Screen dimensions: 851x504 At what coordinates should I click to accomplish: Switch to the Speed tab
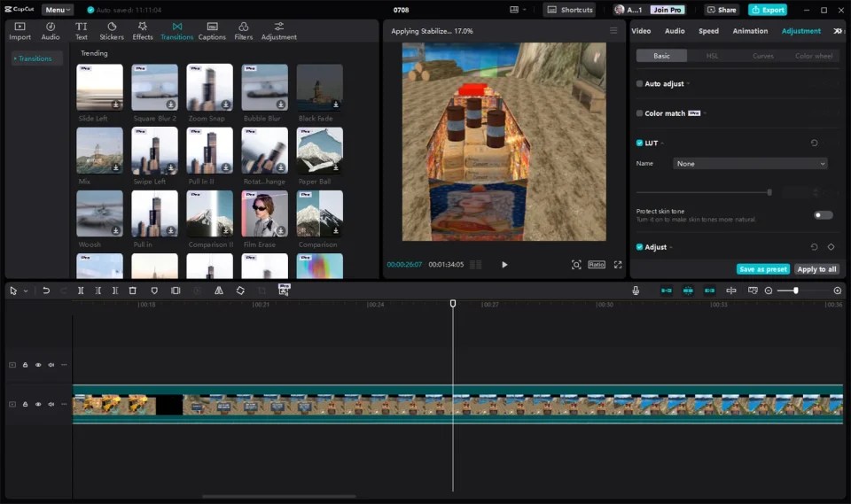(x=708, y=31)
